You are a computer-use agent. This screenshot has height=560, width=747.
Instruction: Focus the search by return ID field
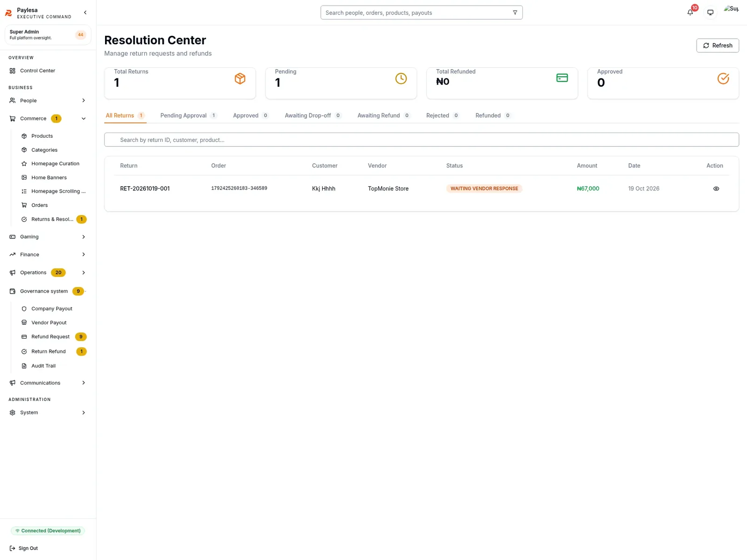(x=422, y=140)
